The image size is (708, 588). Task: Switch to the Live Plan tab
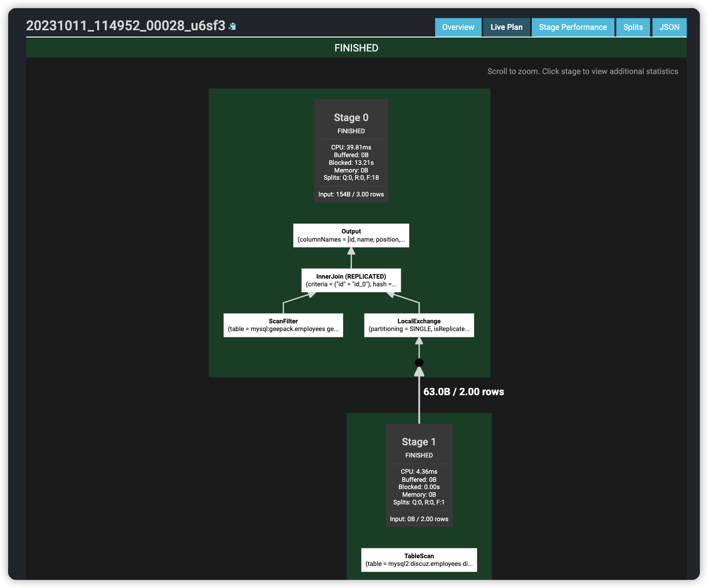tap(506, 27)
